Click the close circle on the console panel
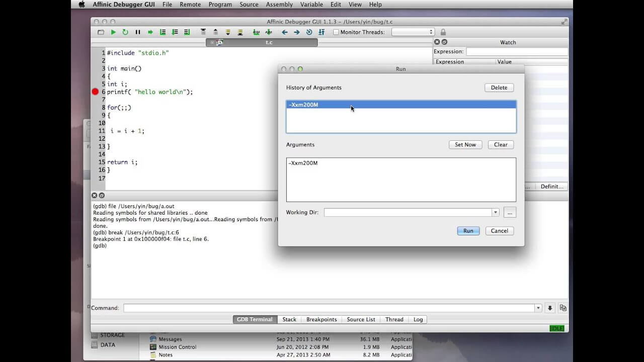644x362 pixels. 95,195
